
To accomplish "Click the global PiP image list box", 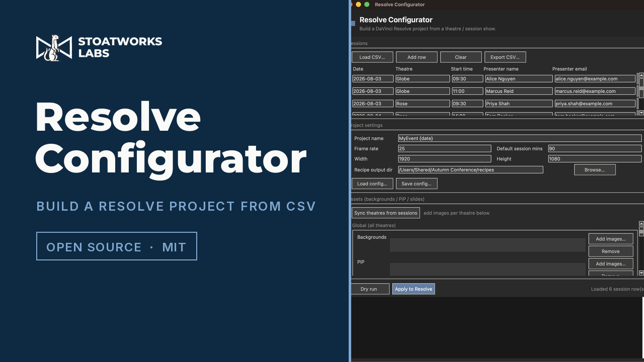I will 488,269.
